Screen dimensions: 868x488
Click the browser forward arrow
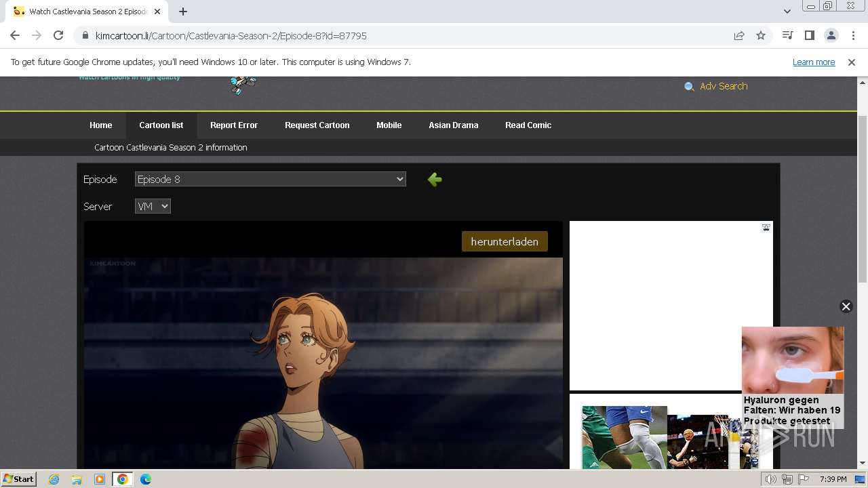[x=37, y=35]
